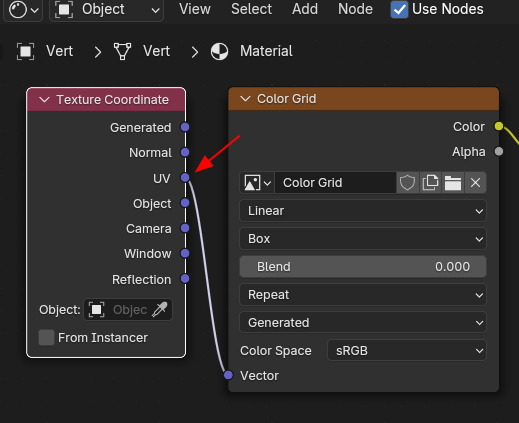Click the Color Grid image name field
Screen dimensions: 519x423
pyautogui.click(x=335, y=183)
